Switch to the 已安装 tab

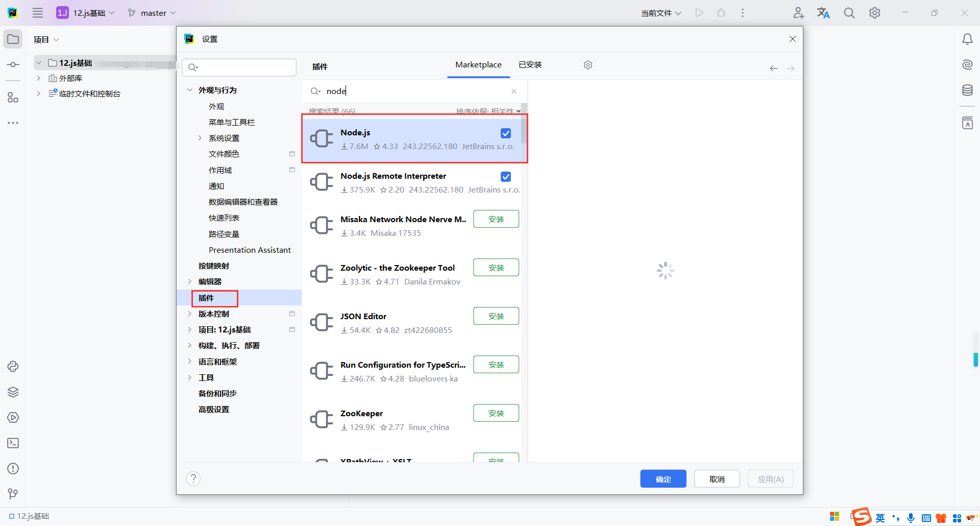click(530, 65)
